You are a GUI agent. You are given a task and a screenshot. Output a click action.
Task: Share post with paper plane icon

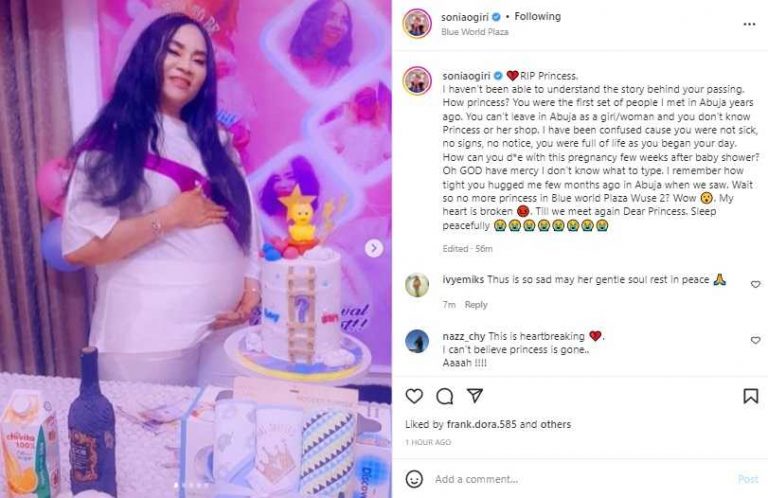tap(475, 396)
